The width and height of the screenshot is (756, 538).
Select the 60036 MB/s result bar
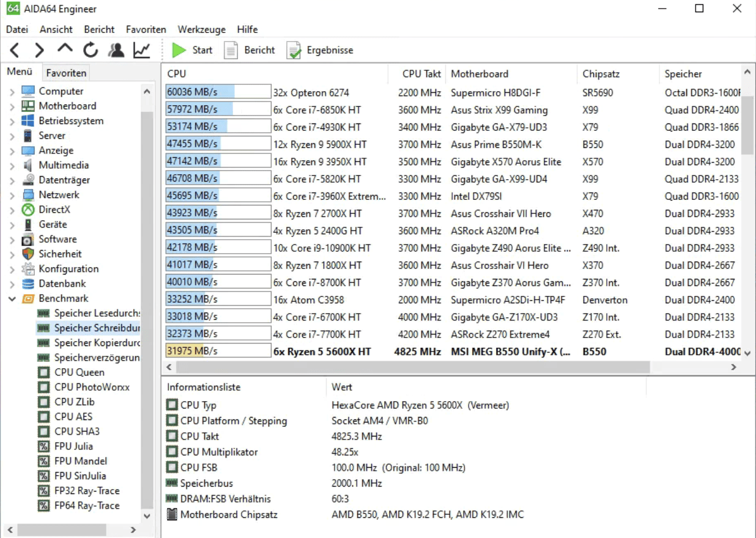(x=218, y=92)
